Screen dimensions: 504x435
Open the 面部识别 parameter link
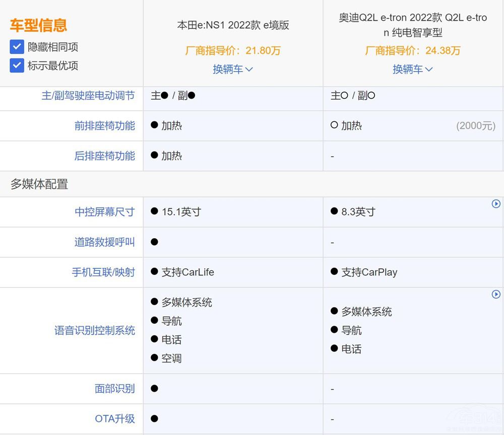[x=114, y=389]
